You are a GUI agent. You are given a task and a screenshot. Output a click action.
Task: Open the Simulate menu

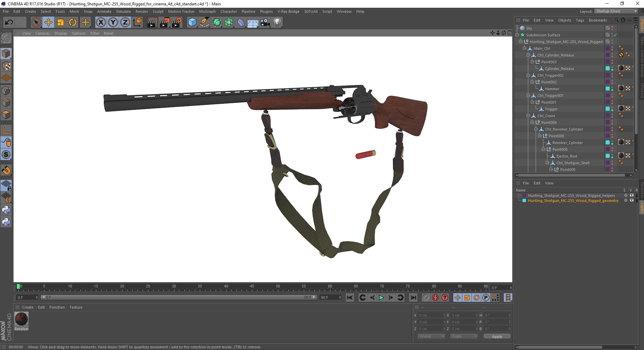pos(123,11)
